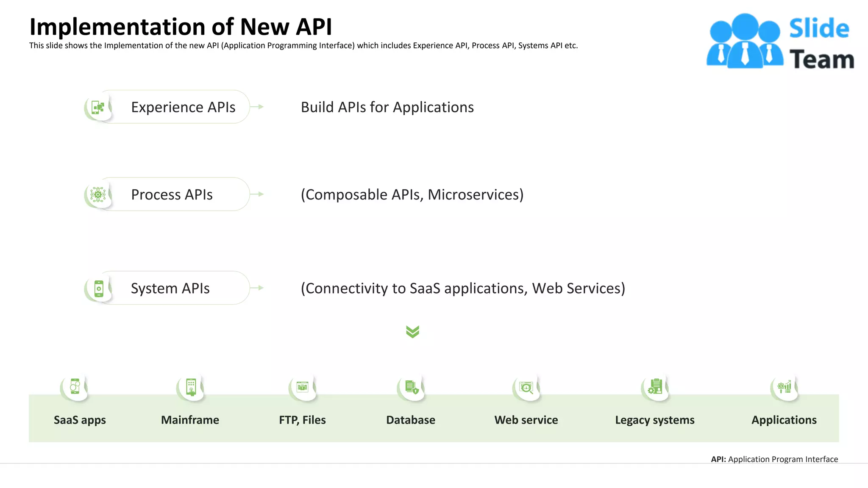868x488 pixels.
Task: Click the SaaS apps icon
Action: [x=75, y=386]
